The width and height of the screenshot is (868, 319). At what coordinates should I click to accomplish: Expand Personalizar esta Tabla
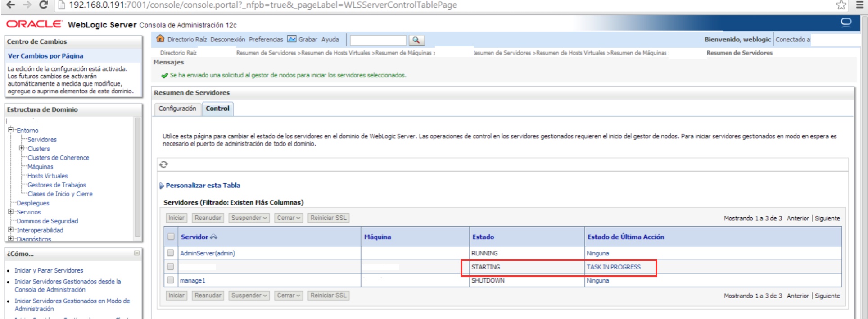(x=200, y=185)
